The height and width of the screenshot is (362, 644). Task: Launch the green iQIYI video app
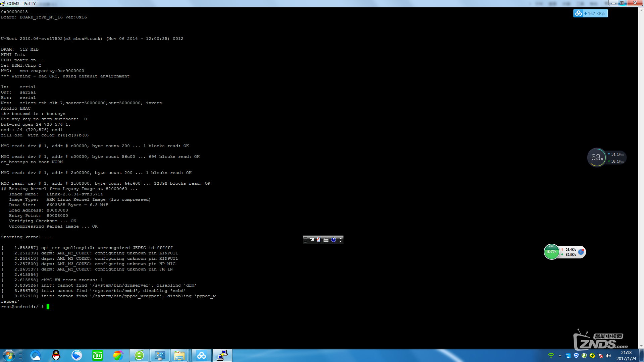point(98,355)
